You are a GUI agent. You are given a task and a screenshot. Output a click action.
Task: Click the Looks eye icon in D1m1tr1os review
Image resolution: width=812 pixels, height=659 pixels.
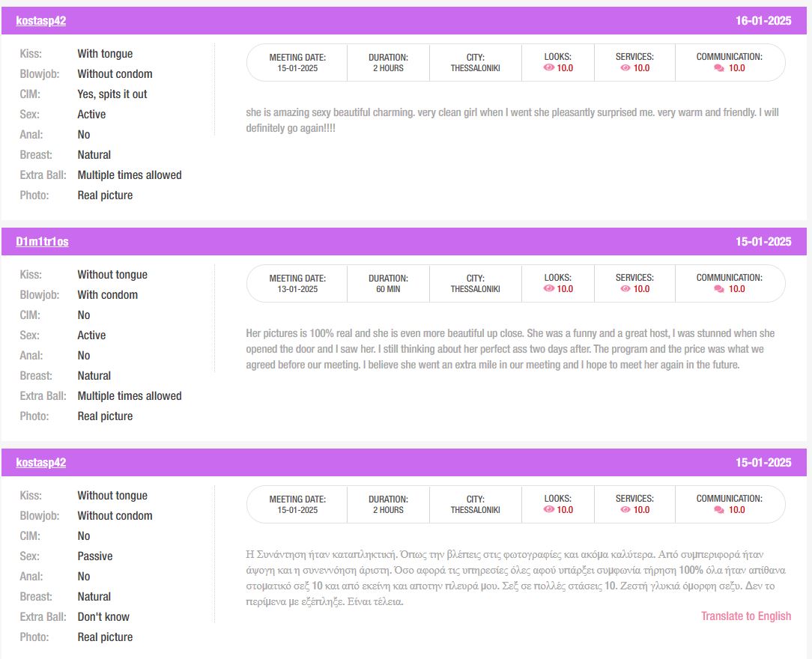point(549,289)
